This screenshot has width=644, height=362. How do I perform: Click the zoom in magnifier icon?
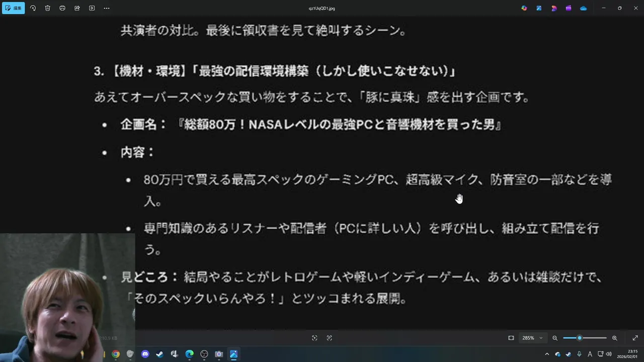(x=614, y=338)
